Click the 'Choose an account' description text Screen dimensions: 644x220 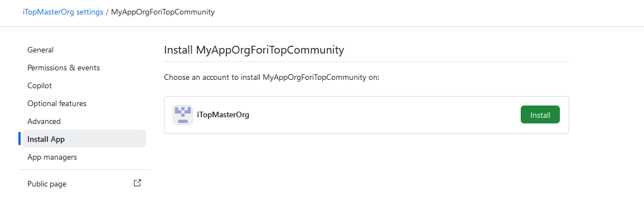[272, 77]
